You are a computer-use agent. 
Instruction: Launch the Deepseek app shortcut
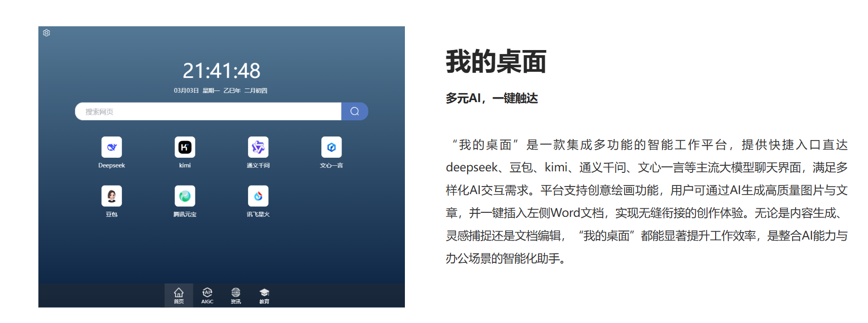(x=111, y=147)
